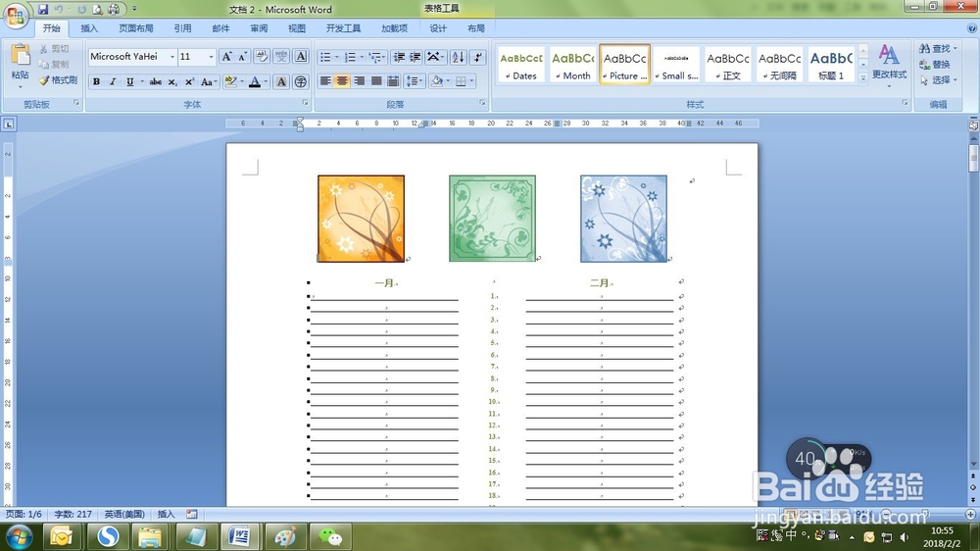
Task: Open Find (查找) in editing group
Action: (938, 48)
